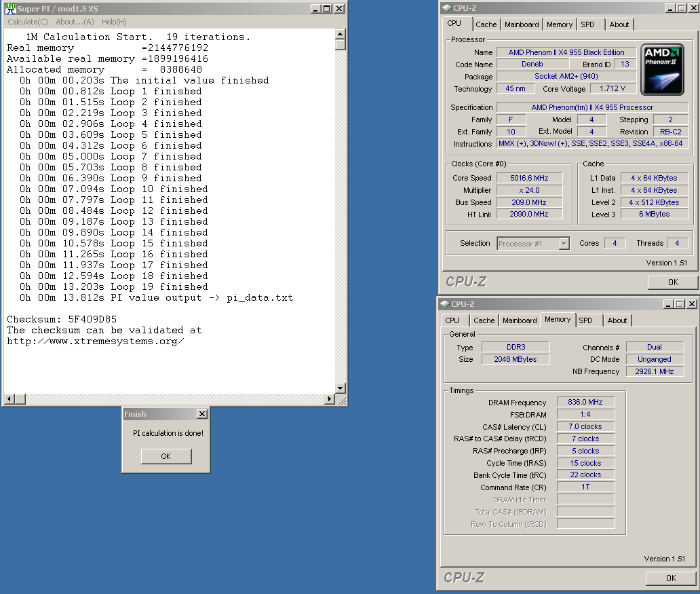Screen dimensions: 700x594
Task: Click the Level 3 cache value 6 MBytes
Action: point(655,214)
